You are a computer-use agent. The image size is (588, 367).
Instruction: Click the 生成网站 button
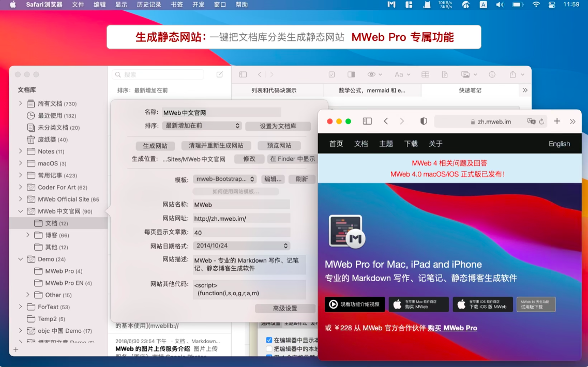pos(155,145)
